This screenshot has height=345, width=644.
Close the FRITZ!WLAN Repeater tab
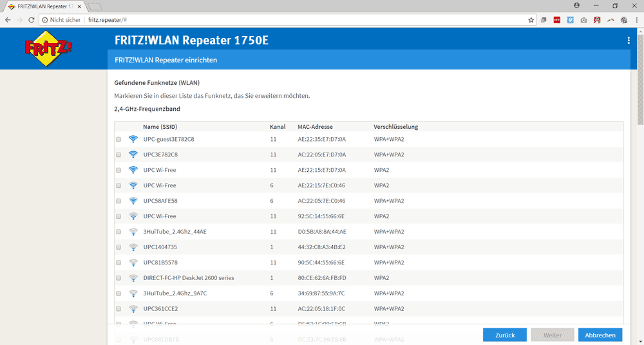pos(79,6)
